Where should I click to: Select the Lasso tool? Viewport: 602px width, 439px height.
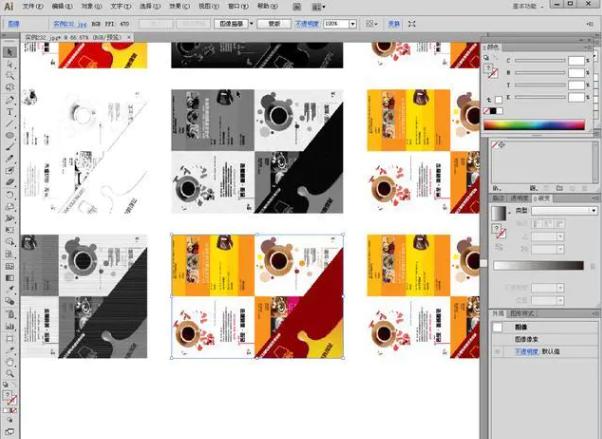pyautogui.click(x=10, y=87)
